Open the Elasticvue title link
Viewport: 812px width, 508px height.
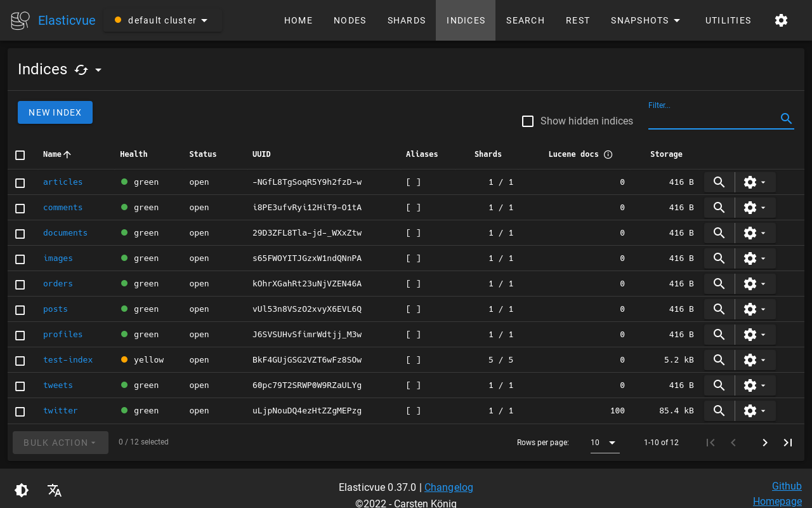67,20
